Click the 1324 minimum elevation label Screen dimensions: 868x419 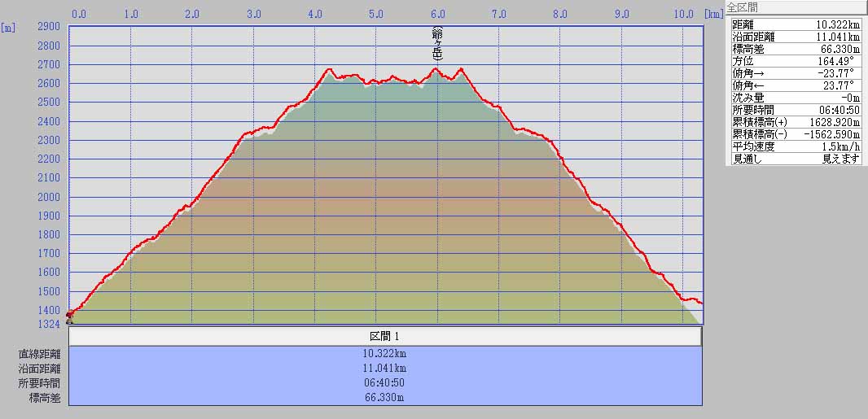49,323
